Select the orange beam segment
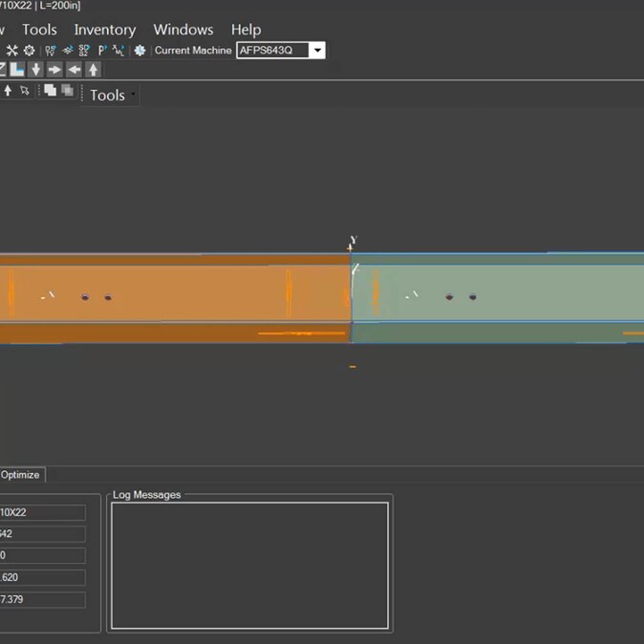 point(176,298)
